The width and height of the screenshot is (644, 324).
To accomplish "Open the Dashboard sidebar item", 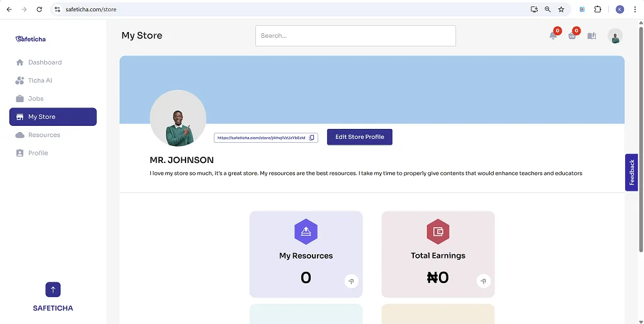I will coord(53,62).
